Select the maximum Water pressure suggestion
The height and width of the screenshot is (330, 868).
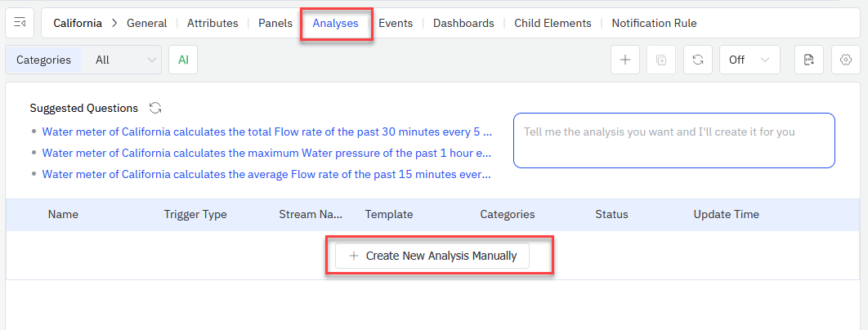(x=266, y=153)
